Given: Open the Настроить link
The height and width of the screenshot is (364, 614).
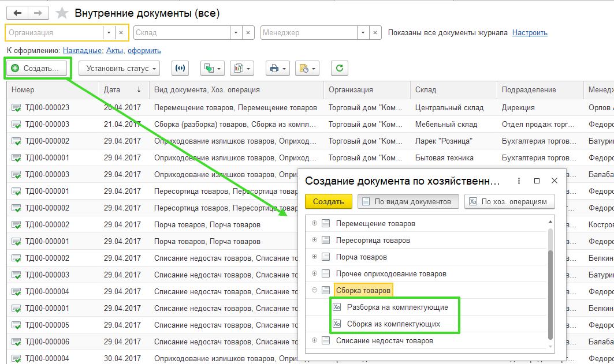Looking at the screenshot, I should (x=530, y=33).
